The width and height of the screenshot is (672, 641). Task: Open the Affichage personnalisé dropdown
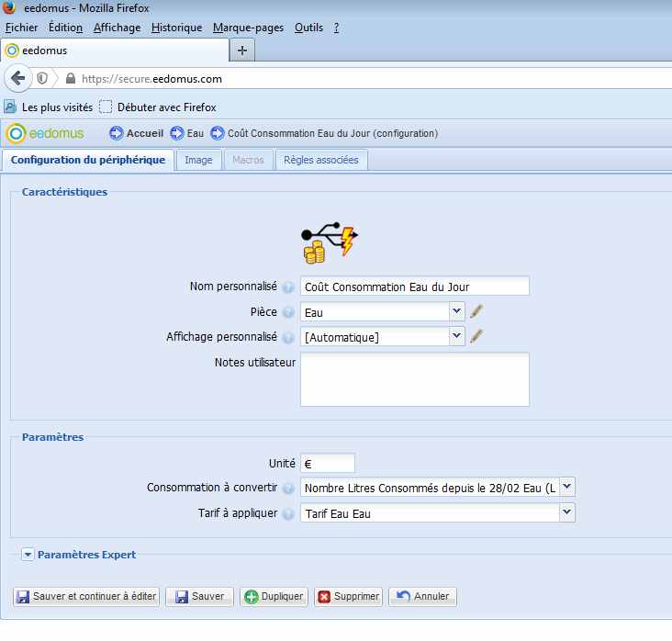[457, 337]
